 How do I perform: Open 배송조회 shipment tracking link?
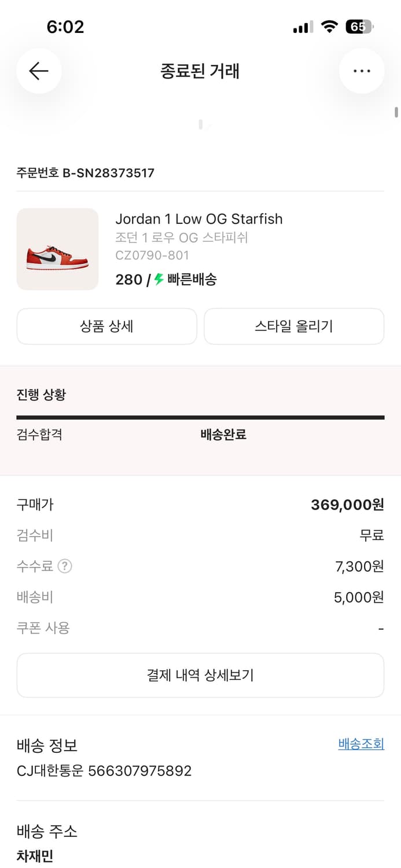click(361, 744)
